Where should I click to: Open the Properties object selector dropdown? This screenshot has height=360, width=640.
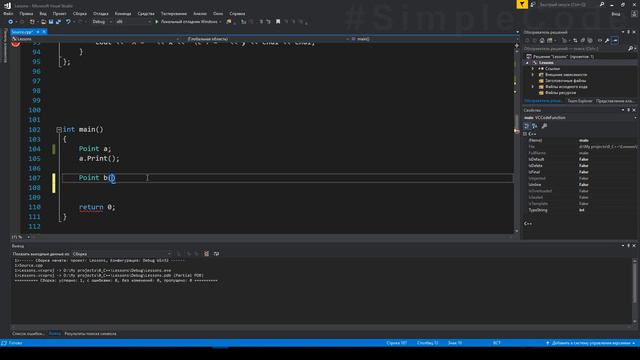580,118
